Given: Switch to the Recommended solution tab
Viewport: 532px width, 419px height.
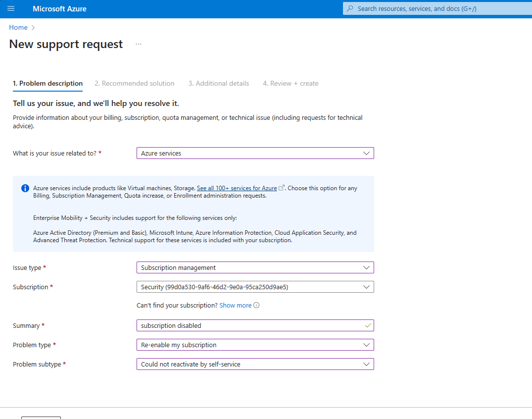Looking at the screenshot, I should (x=134, y=83).
